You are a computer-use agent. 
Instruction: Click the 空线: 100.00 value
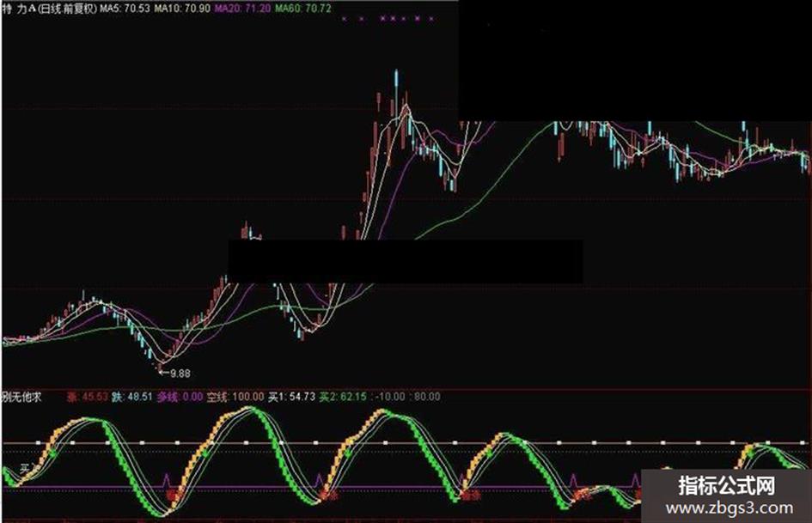[235, 397]
